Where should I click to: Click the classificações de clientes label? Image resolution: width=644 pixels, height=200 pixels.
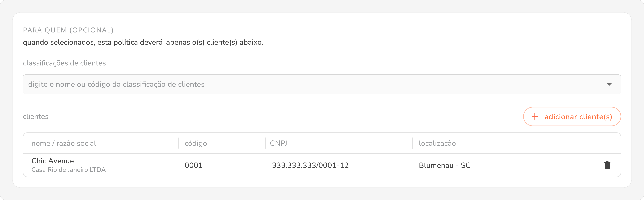[x=64, y=63]
